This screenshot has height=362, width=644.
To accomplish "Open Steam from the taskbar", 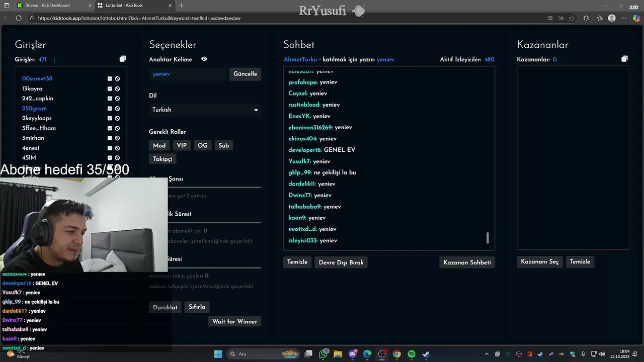I will click(426, 354).
